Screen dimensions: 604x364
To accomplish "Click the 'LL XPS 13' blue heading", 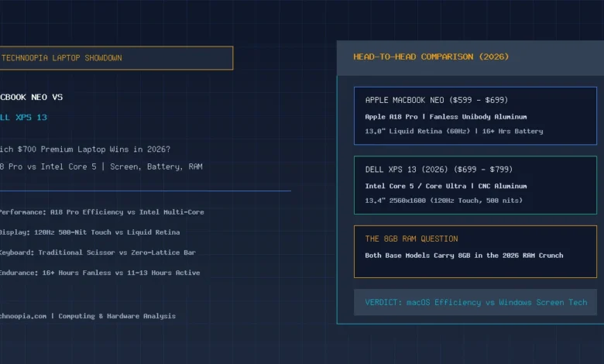I will point(23,117).
